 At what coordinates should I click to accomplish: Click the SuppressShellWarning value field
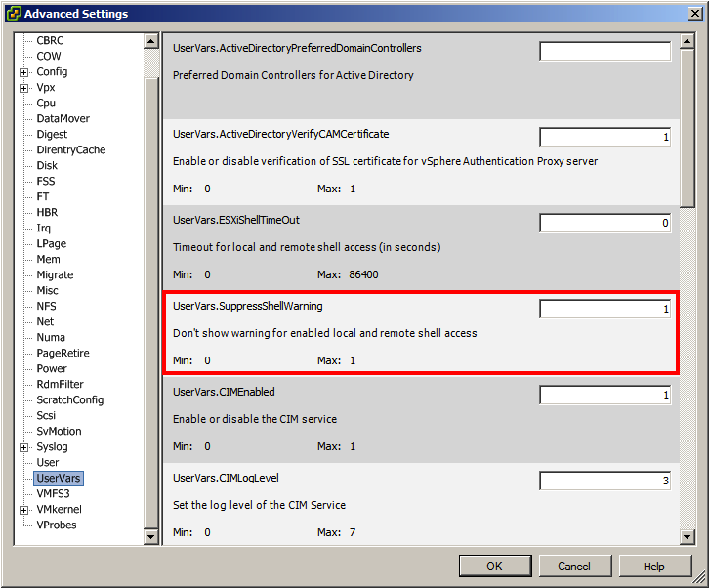coord(605,309)
